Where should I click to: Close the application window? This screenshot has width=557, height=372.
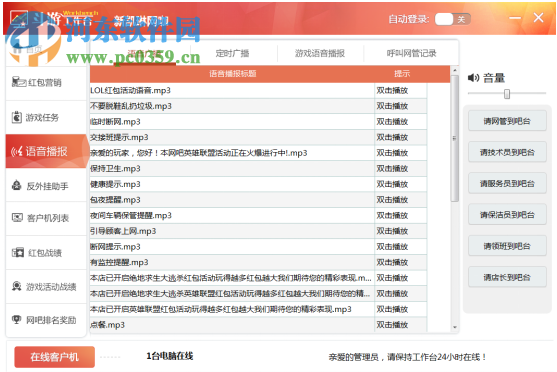pos(539,18)
